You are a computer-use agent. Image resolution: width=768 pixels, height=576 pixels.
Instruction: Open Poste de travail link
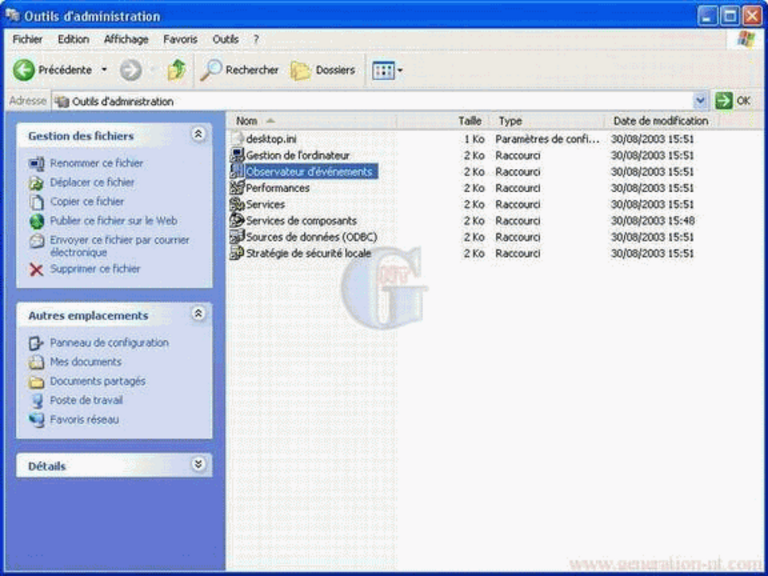(86, 400)
